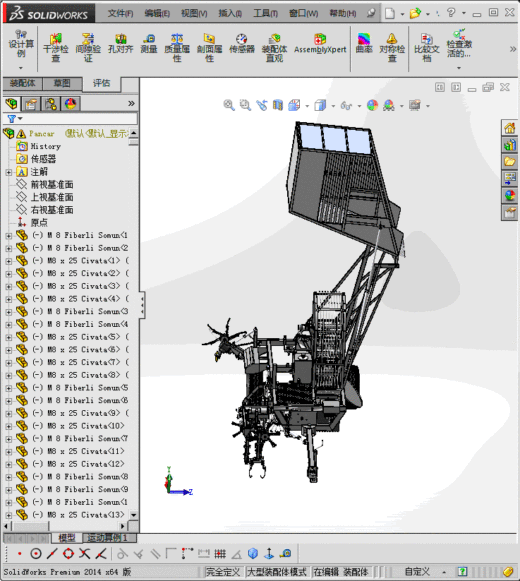This screenshot has height=581, width=520.
Task: Open the 孔对齐 hole alignment tool
Action: tap(120, 44)
